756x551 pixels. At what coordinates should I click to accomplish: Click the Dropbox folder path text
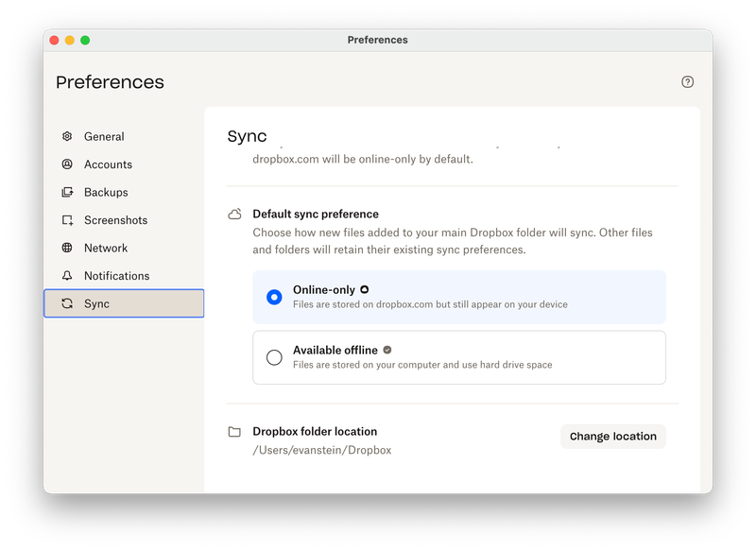(x=321, y=450)
